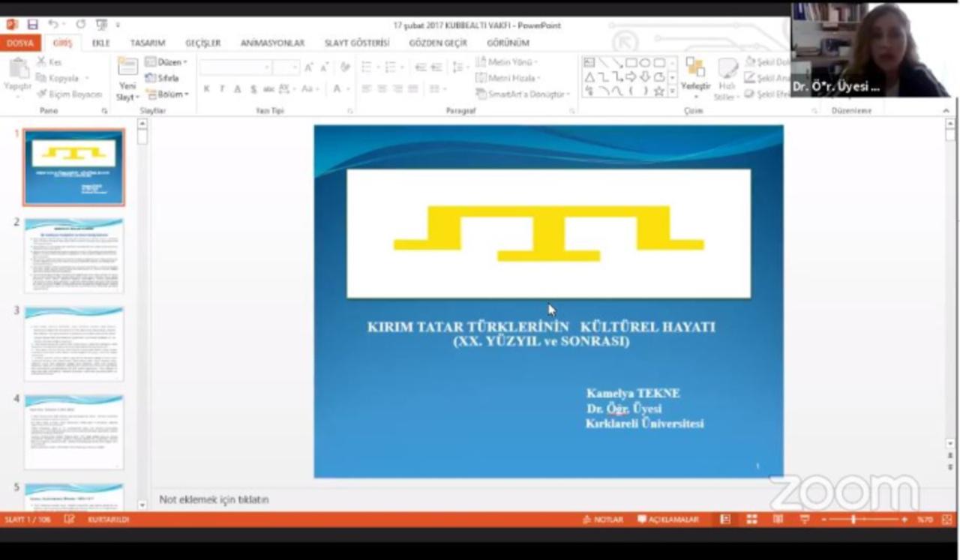Switch to Slide Sorter view icon
Viewport: 960px width, 560px height.
[751, 520]
